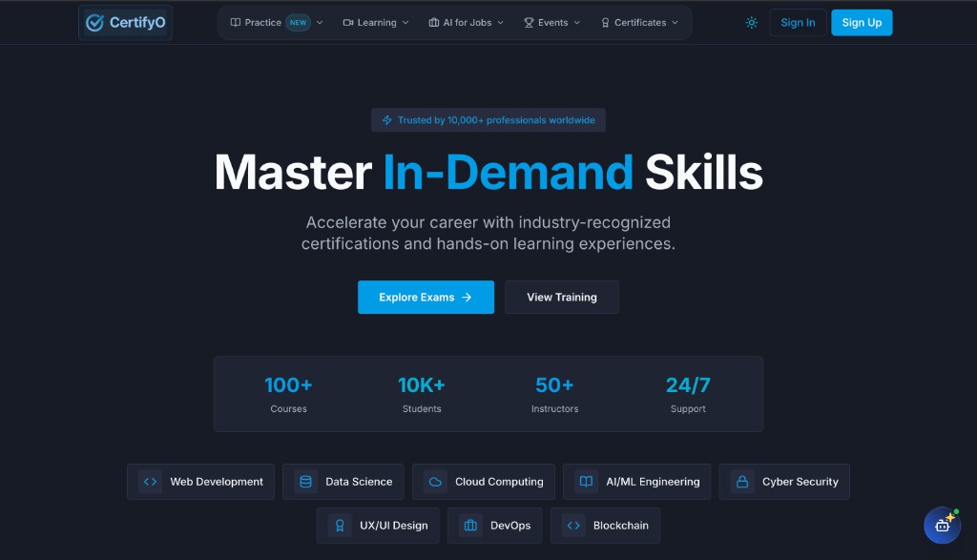Click the code brackets icon for Blockchain

tap(573, 525)
